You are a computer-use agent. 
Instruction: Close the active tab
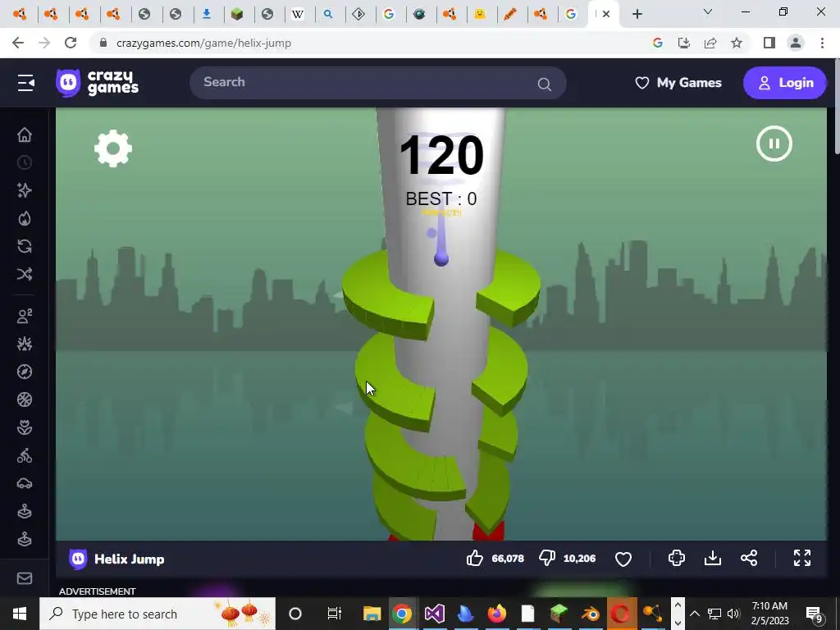click(606, 15)
